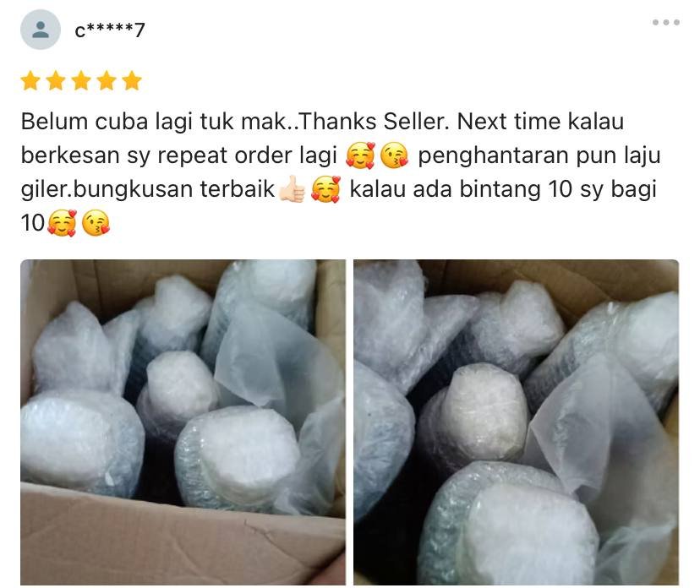Click the hearts-face emoji before 'kalau ada bintang'
The image size is (700, 588).
325,189
